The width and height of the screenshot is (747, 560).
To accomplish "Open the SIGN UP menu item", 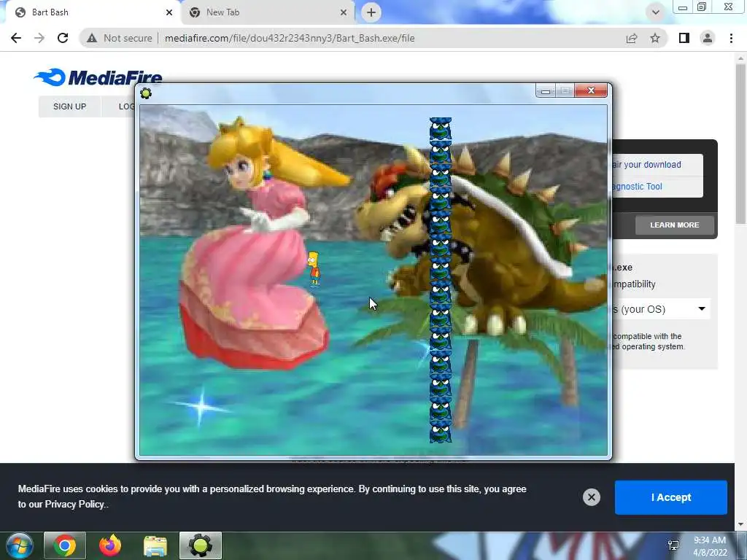I will pyautogui.click(x=69, y=106).
